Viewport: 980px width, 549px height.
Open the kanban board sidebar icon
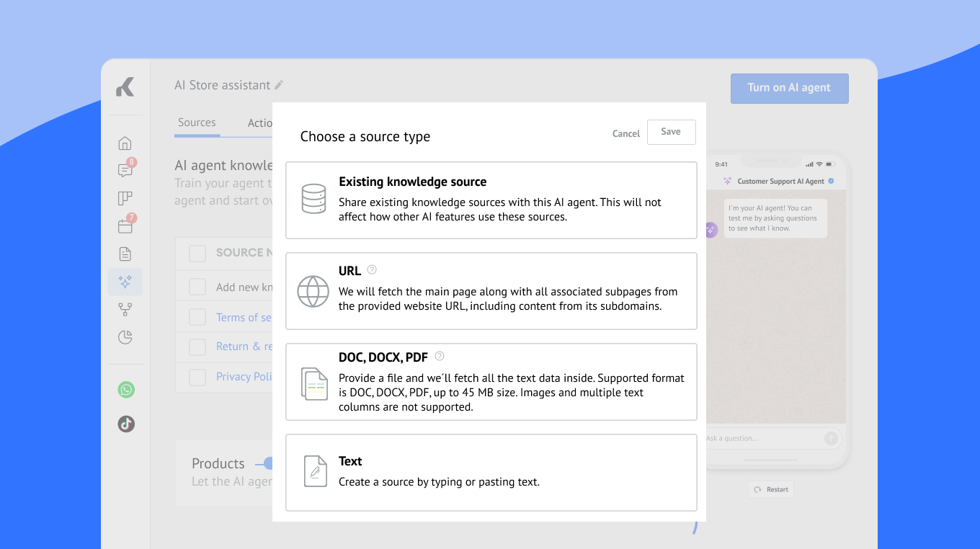125,199
